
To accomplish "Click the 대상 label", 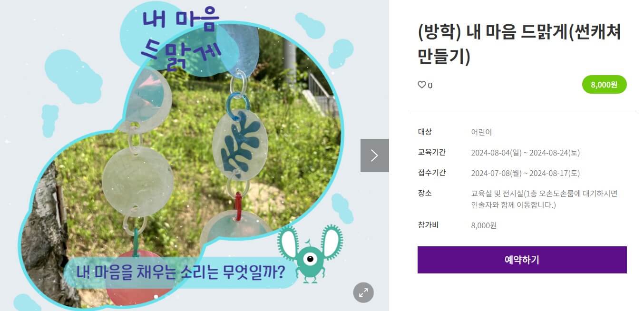I will click(x=425, y=132).
